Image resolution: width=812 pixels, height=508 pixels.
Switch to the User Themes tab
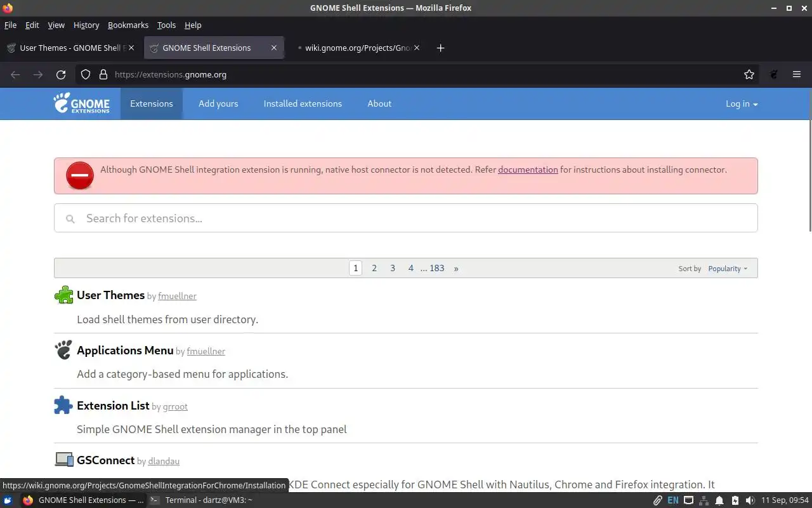tap(70, 48)
